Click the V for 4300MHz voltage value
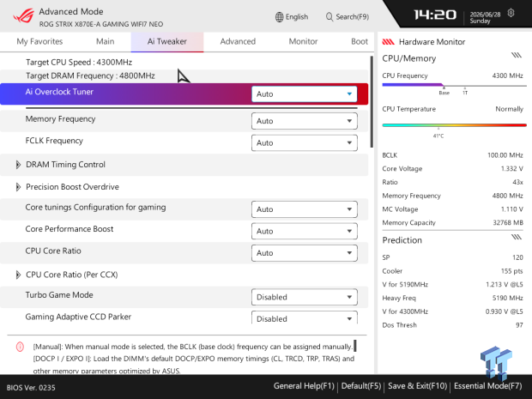The image size is (532, 399). pyautogui.click(x=505, y=311)
